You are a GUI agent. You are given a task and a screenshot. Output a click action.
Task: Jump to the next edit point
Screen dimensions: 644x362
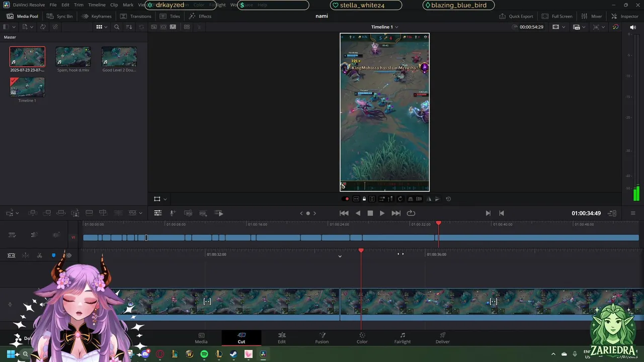click(488, 213)
